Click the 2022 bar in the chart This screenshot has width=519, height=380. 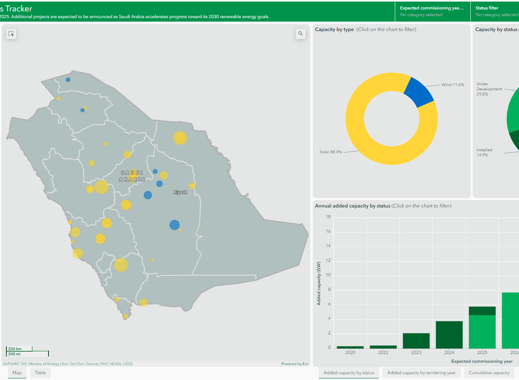point(383,347)
